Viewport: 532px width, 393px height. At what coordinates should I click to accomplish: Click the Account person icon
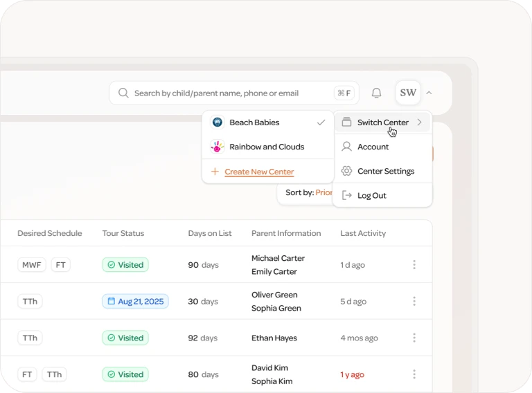click(346, 147)
